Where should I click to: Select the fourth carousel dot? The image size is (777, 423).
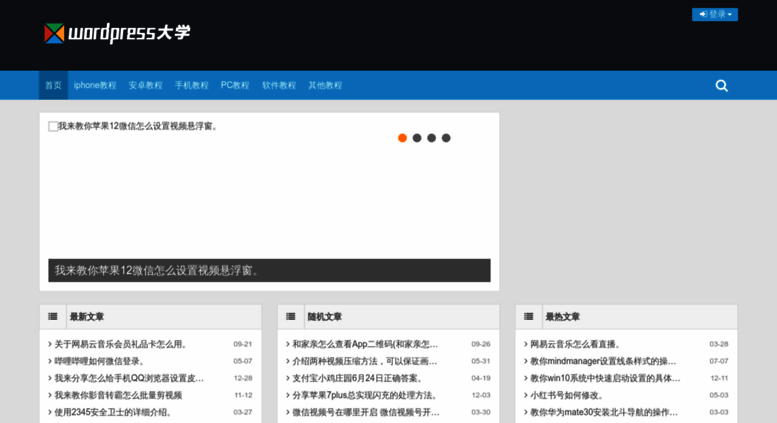[446, 138]
